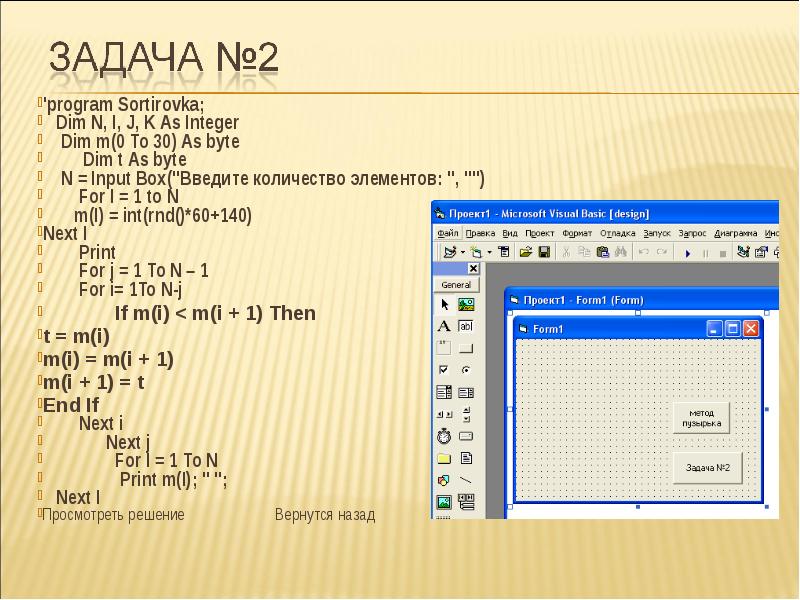This screenshot has height=600, width=800.
Task: Select the ComboBox control tool
Action: click(x=444, y=392)
